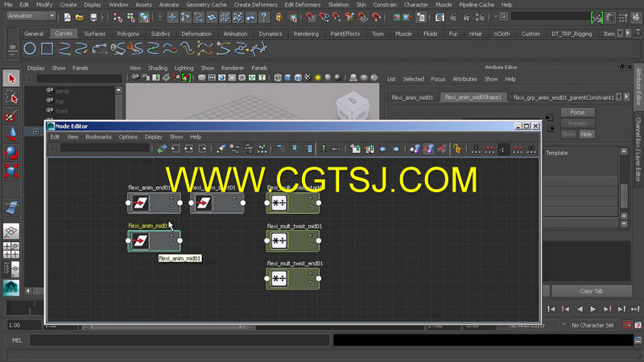The width and height of the screenshot is (644, 362).
Task: Click Node Editor create bookmark icon
Action: pos(356,149)
